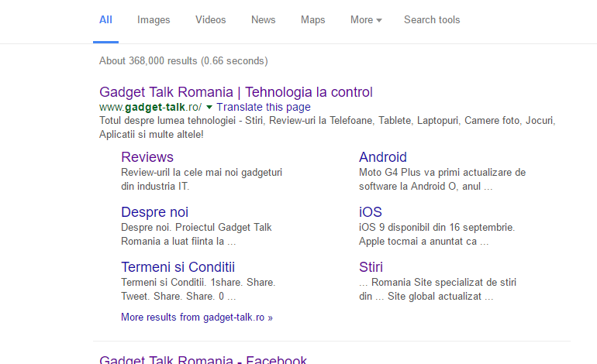Click 'Review-uril la cele mai noi gadgeturi' snippet
Screen dimensions: 597x364
pos(202,179)
